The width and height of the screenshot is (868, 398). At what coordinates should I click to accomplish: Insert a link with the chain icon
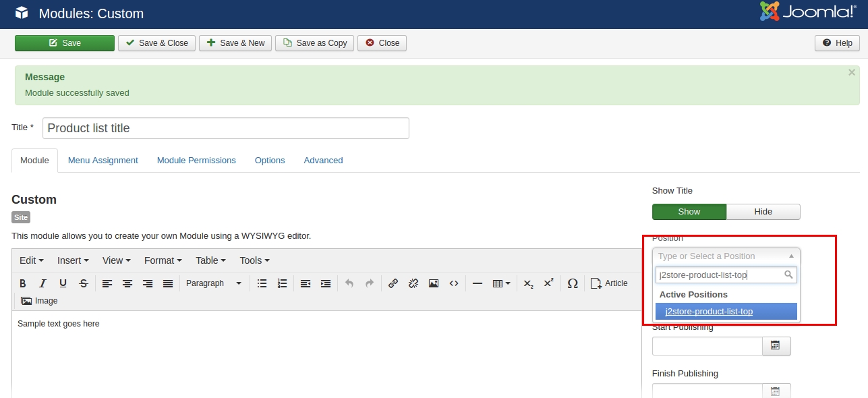tap(393, 283)
